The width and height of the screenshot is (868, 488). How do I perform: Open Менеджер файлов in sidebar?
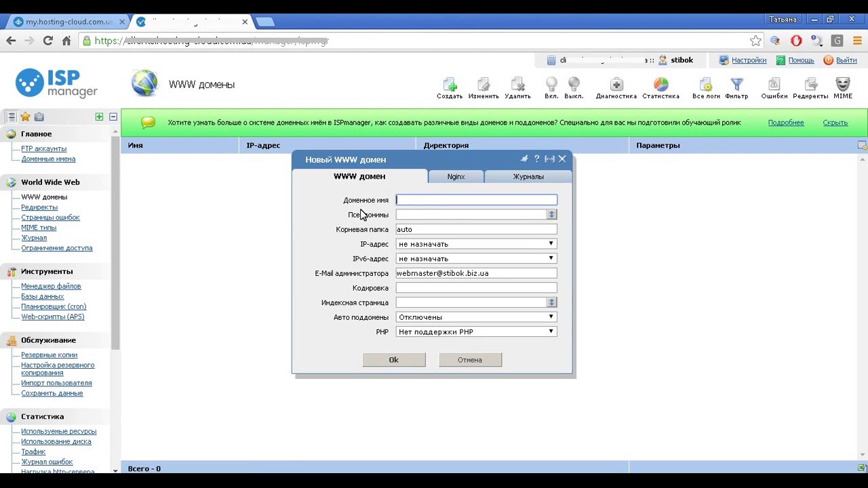(x=51, y=286)
